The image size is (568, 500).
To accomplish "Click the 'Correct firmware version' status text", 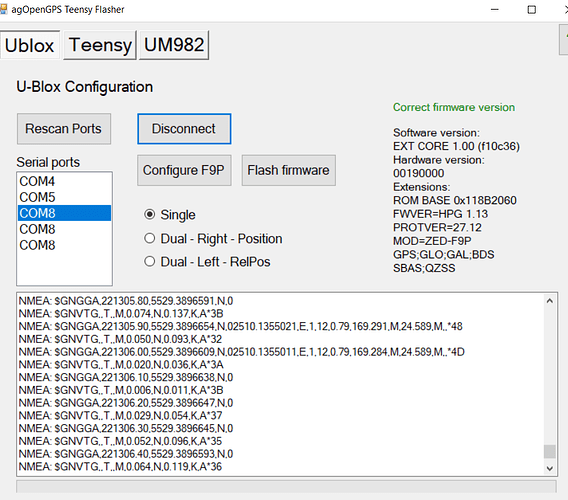I will coord(454,107).
